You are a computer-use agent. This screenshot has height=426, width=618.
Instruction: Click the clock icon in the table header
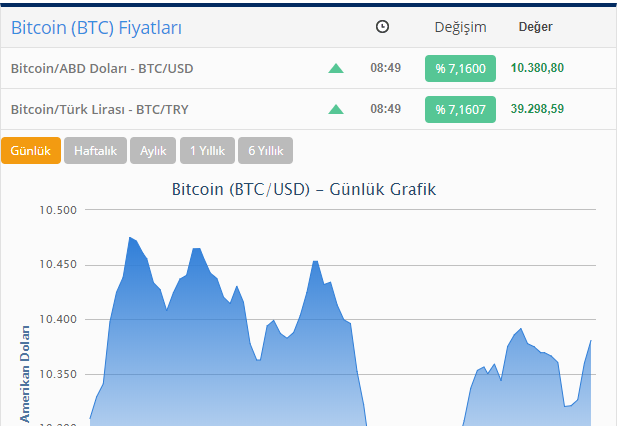(x=382, y=27)
